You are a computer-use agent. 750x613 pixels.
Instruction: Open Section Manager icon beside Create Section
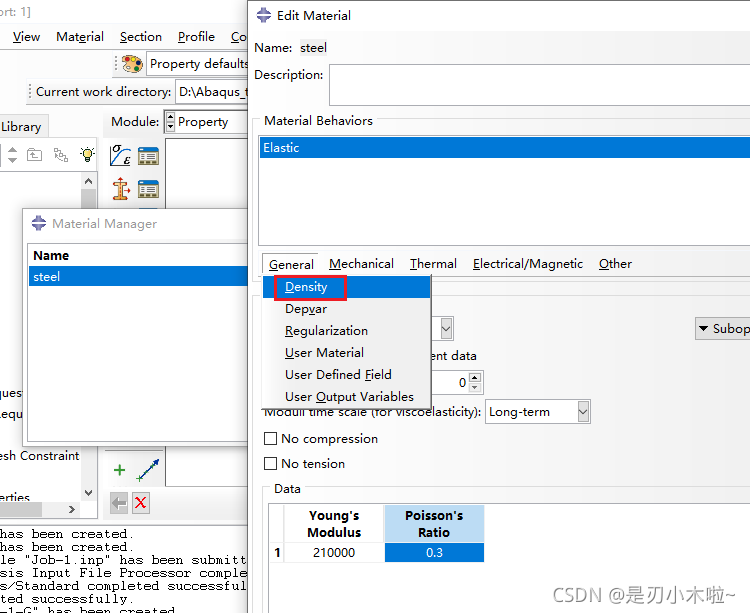coord(148,189)
